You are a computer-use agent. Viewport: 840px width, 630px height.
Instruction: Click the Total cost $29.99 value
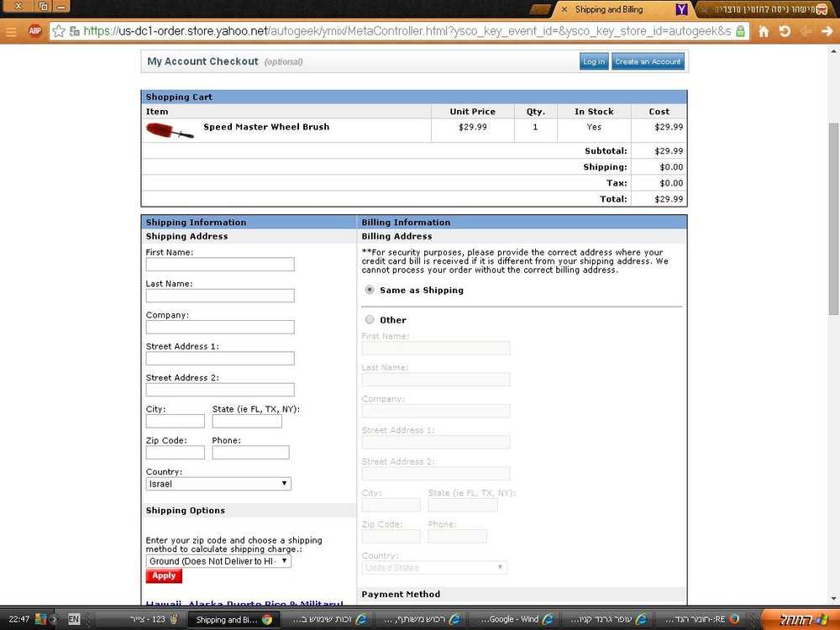point(668,199)
